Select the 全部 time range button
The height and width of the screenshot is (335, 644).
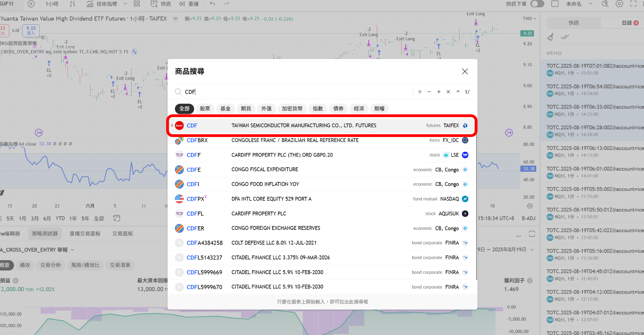pyautogui.click(x=99, y=219)
